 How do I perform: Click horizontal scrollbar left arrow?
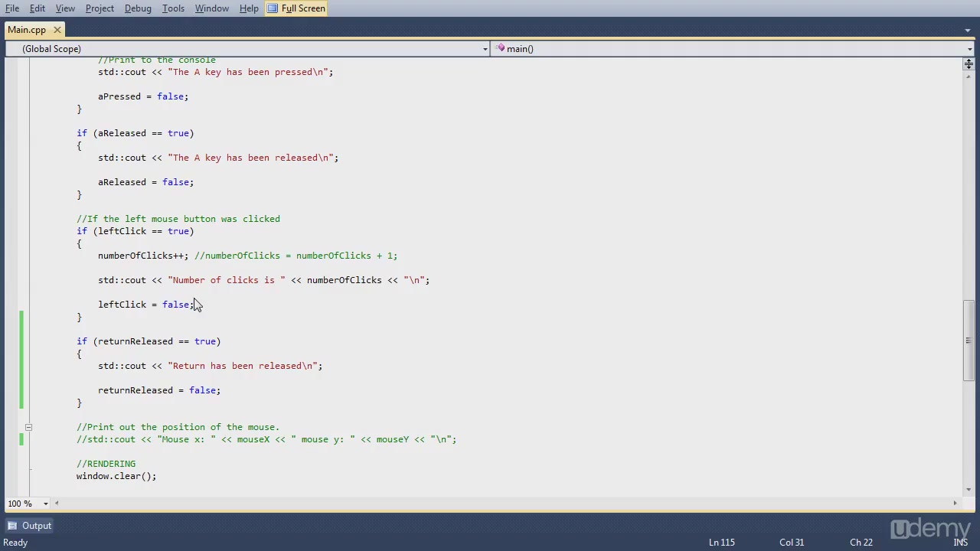pos(57,504)
